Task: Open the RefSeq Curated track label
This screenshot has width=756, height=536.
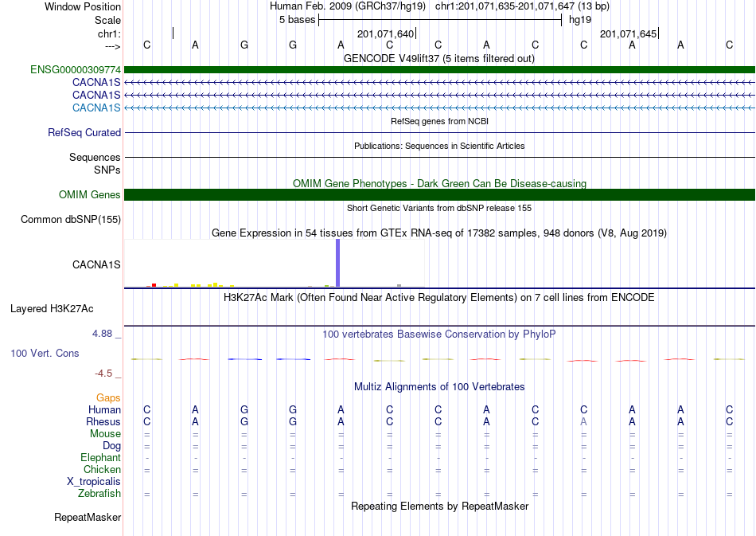Action: click(x=84, y=132)
